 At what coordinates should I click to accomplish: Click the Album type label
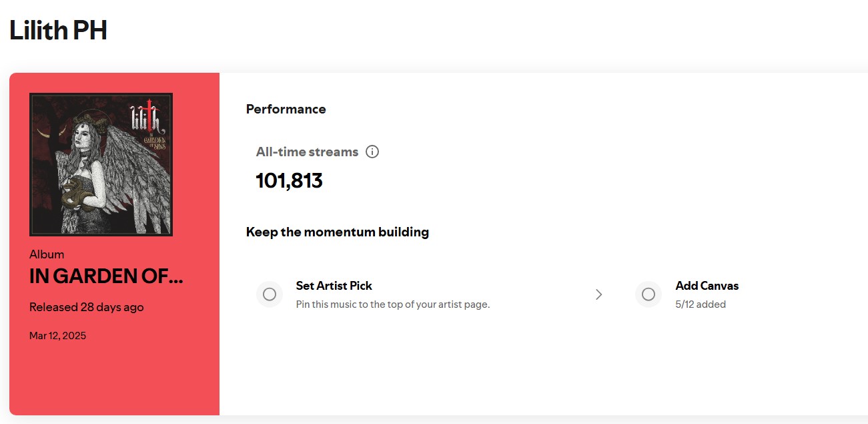[x=47, y=254]
